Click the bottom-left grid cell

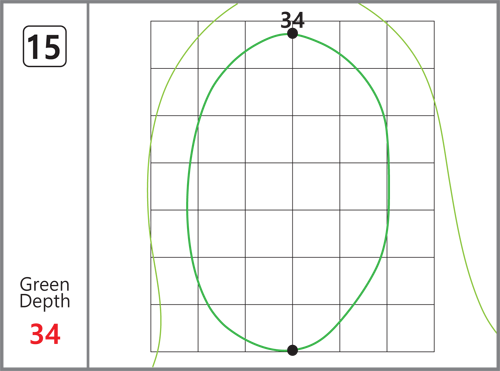pyautogui.click(x=174, y=328)
